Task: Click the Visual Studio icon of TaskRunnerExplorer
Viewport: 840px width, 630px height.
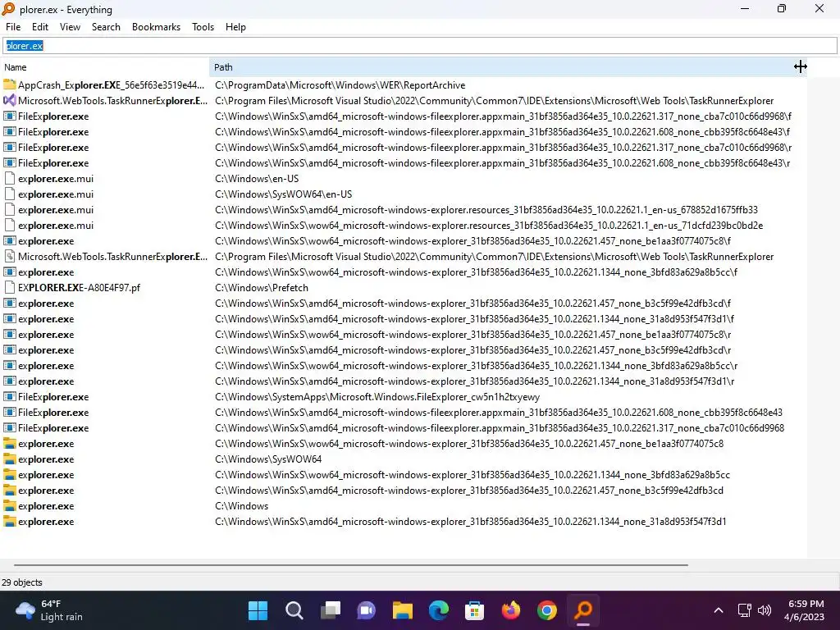Action: [x=9, y=100]
